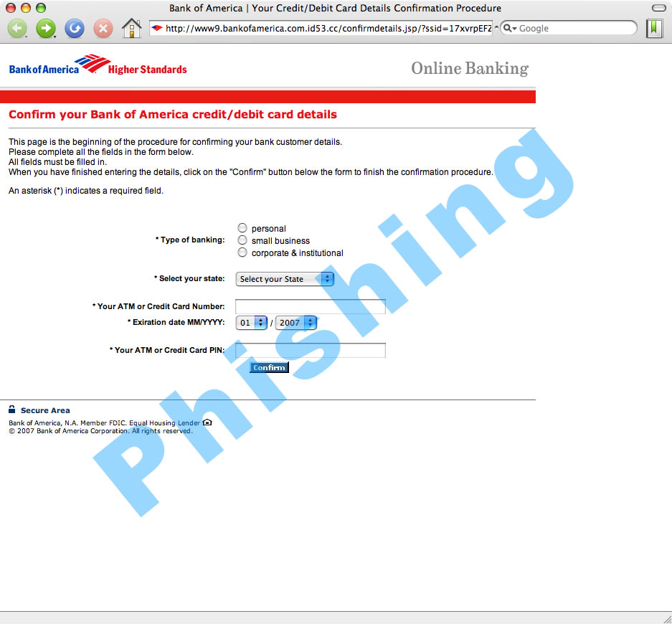Go back with the browser back arrow
Image resolution: width=672 pixels, height=624 pixels.
[x=17, y=29]
